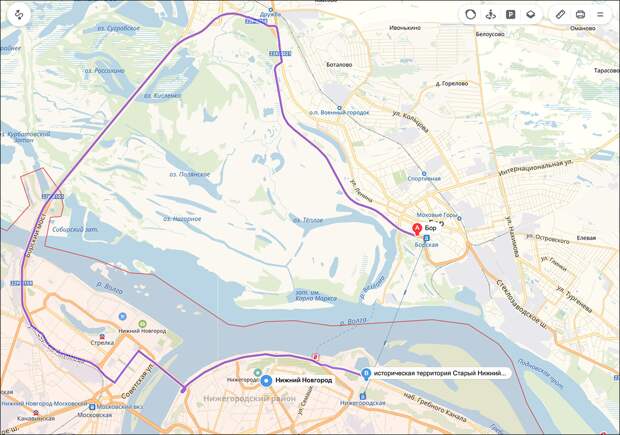Click the green park icon above Нижний Новгород
Viewport: 620px width, 435px height.
tap(142, 324)
